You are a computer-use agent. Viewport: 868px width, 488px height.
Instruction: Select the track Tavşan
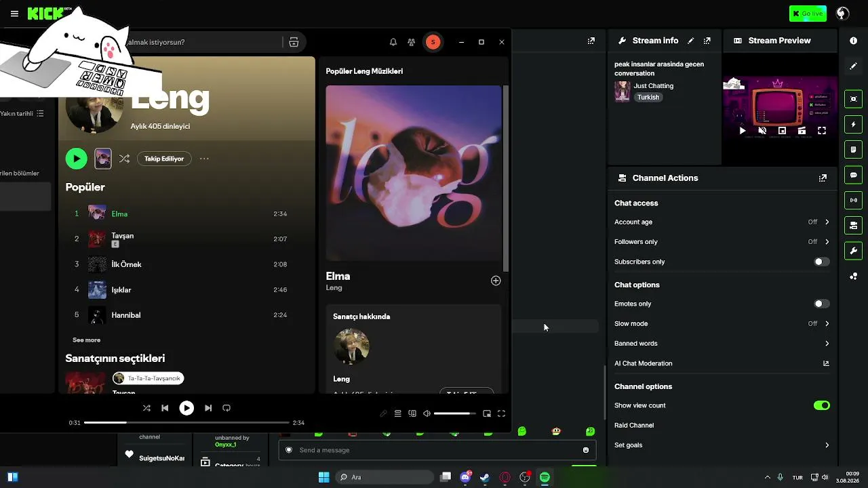(182, 239)
